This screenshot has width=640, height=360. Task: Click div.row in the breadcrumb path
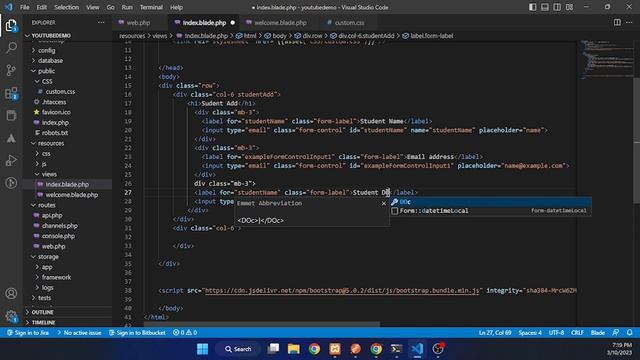coord(312,36)
